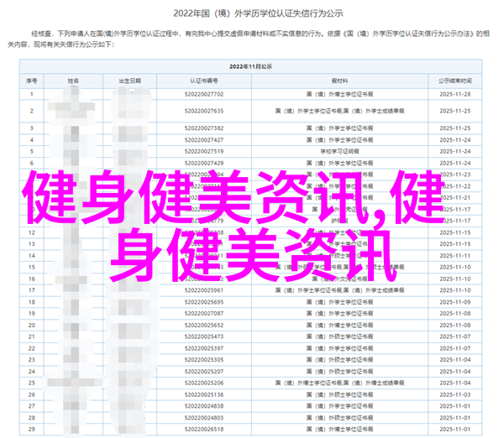Click certificate number 520220027382
Screen dimensions: 504x438
[x=202, y=125]
